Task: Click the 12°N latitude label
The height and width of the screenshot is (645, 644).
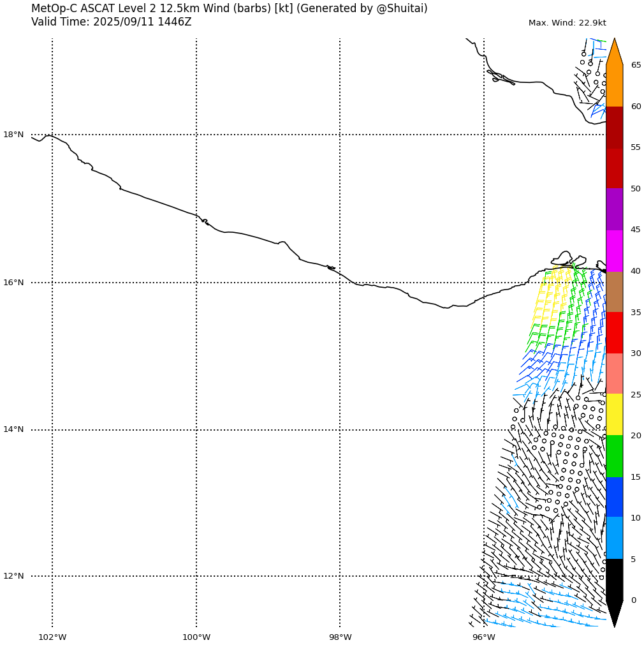Action: (13, 576)
